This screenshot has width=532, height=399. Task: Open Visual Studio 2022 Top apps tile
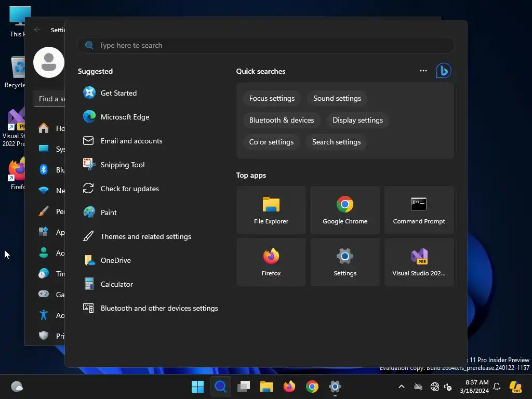tap(419, 262)
